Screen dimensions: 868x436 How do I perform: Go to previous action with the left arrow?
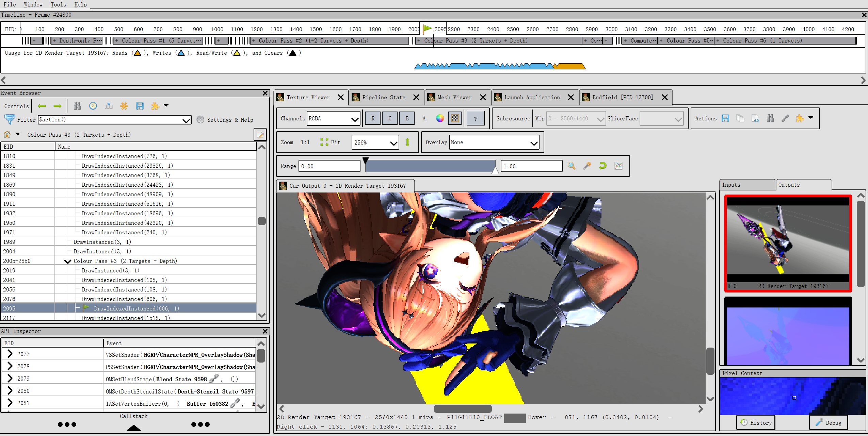pyautogui.click(x=42, y=106)
